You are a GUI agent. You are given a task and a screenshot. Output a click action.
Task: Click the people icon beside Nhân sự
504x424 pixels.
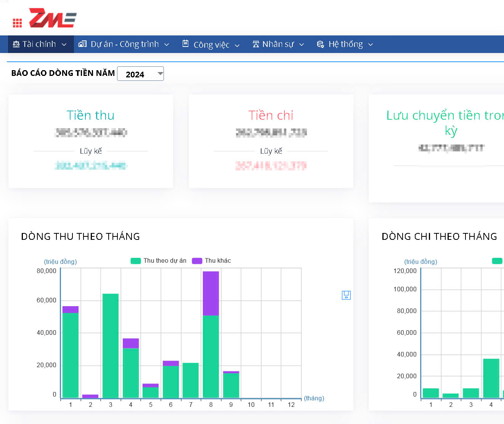point(256,44)
